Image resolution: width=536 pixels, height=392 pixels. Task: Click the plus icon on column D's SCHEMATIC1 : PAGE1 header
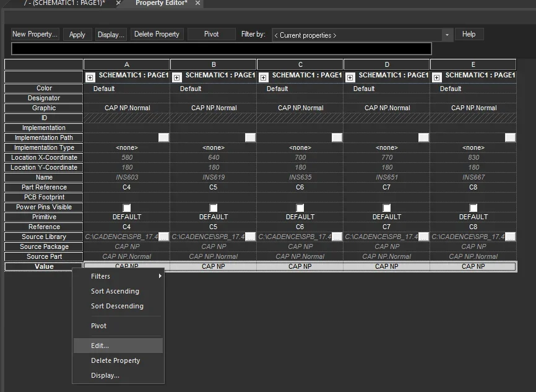tap(350, 77)
